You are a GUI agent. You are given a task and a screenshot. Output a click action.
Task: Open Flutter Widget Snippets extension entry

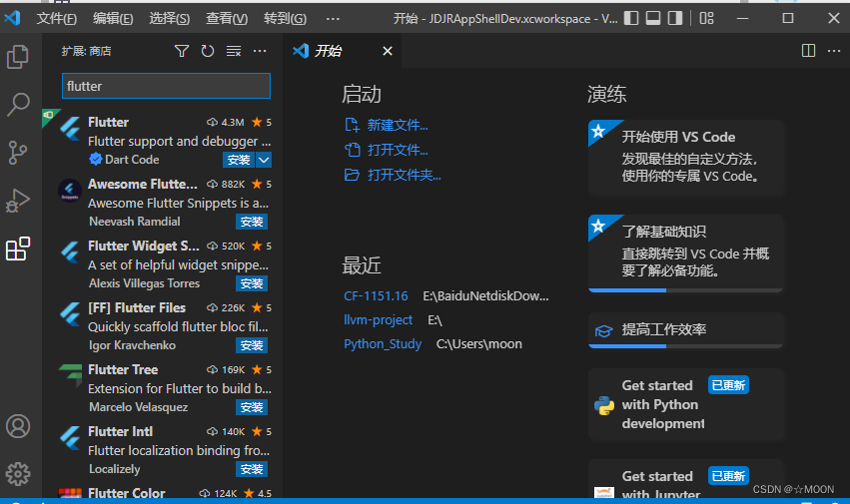[x=162, y=263]
